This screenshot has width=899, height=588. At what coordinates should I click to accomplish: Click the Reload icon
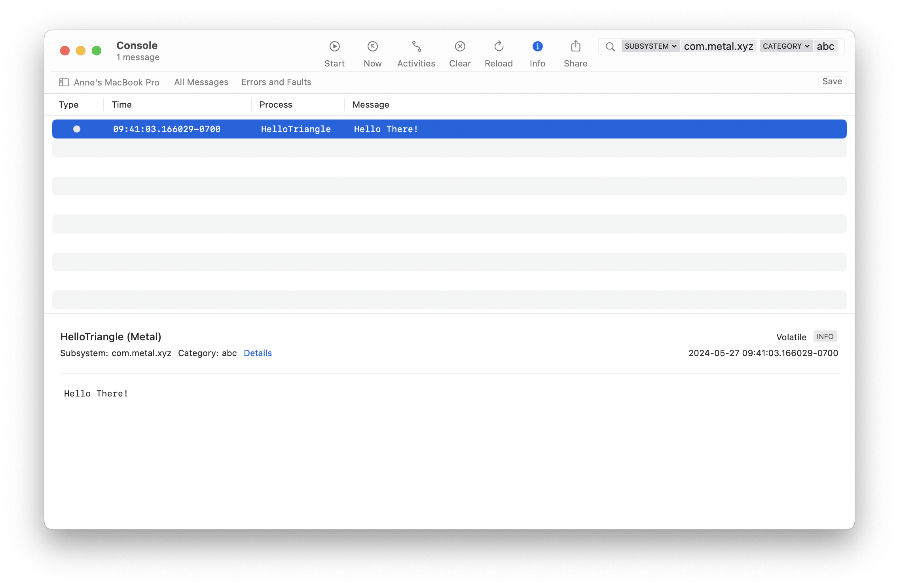tap(498, 46)
